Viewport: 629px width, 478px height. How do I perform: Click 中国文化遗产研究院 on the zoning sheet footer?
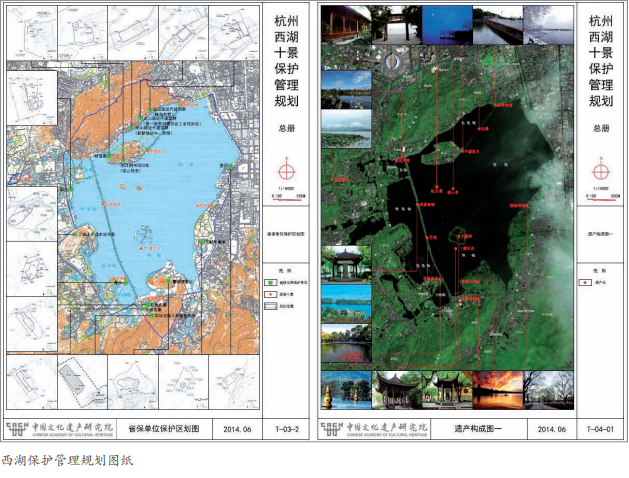pyautogui.click(x=73, y=427)
